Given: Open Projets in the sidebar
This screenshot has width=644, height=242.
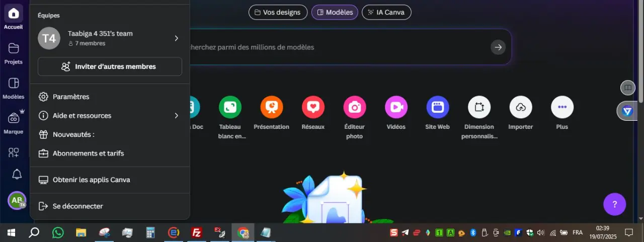Looking at the screenshot, I should coord(14,53).
